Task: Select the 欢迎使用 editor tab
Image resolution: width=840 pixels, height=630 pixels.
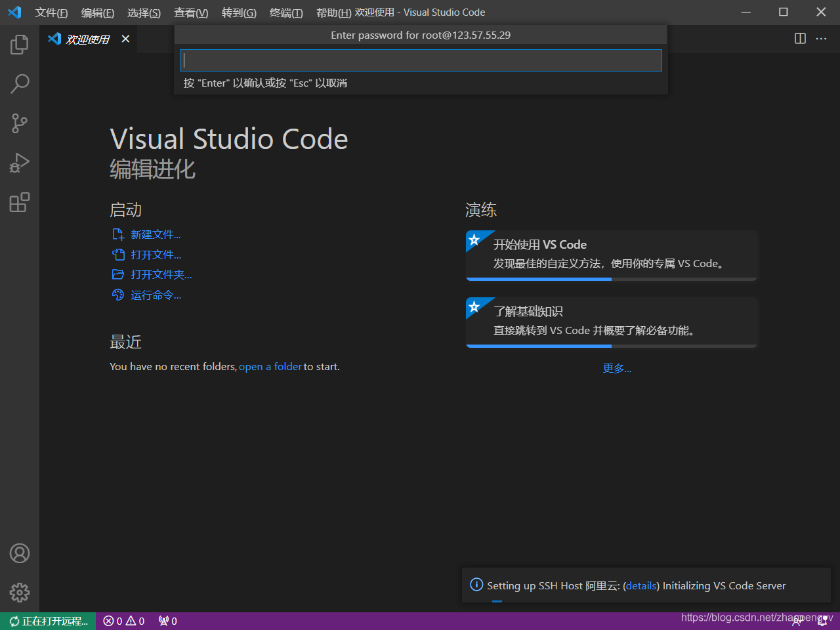Action: click(89, 39)
